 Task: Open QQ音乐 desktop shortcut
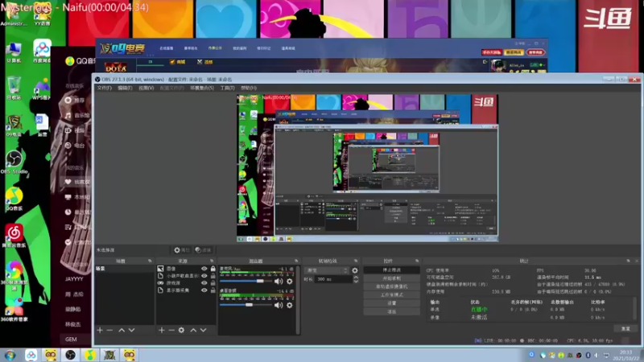(x=14, y=199)
